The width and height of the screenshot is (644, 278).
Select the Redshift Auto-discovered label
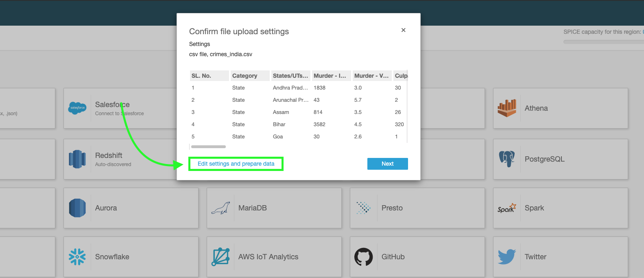113,164
